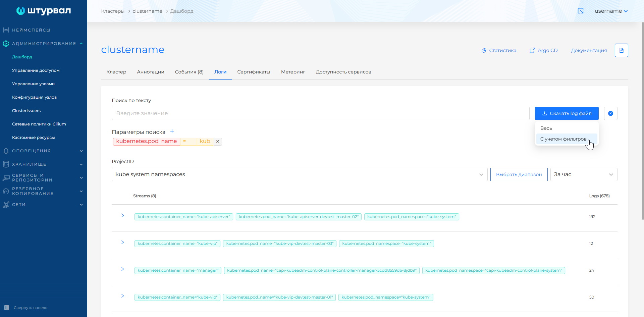Click the round clear filters icon button
This screenshot has width=644, height=317.
[x=610, y=113]
